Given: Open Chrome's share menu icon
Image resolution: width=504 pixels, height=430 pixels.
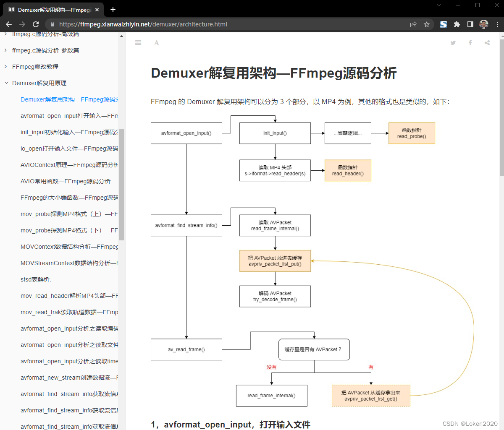Looking at the screenshot, I should (x=413, y=24).
